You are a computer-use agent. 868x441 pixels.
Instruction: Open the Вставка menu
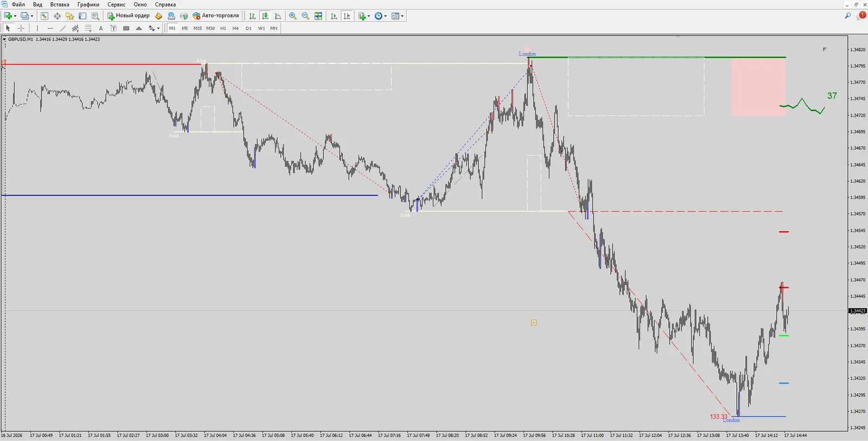pyautogui.click(x=60, y=4)
